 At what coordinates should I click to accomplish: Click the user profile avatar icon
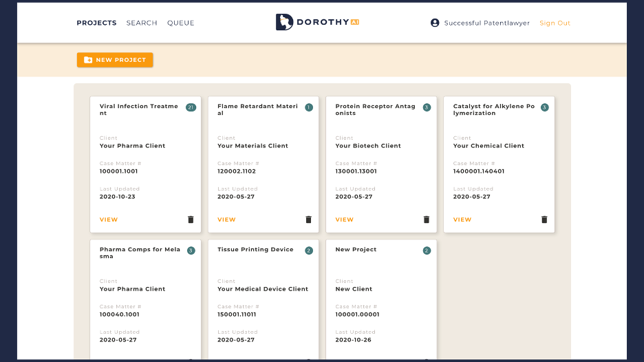click(x=435, y=23)
